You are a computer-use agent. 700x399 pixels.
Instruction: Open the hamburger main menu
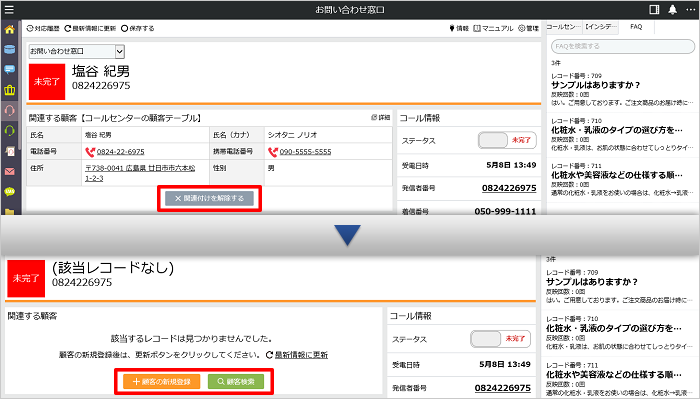pos(9,9)
